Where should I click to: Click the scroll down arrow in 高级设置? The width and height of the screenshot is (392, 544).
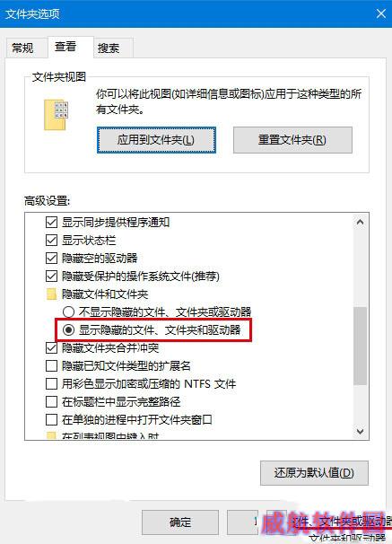[x=360, y=431]
